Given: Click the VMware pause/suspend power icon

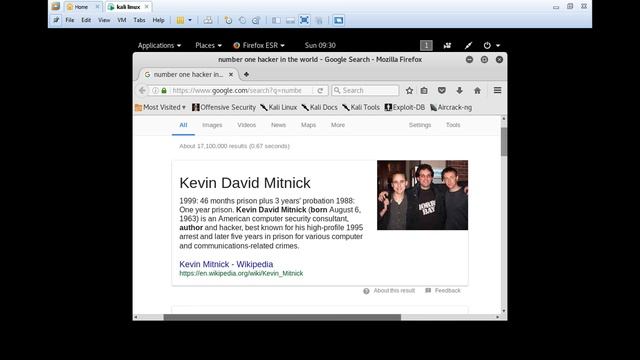Looking at the screenshot, I should click(x=180, y=20).
